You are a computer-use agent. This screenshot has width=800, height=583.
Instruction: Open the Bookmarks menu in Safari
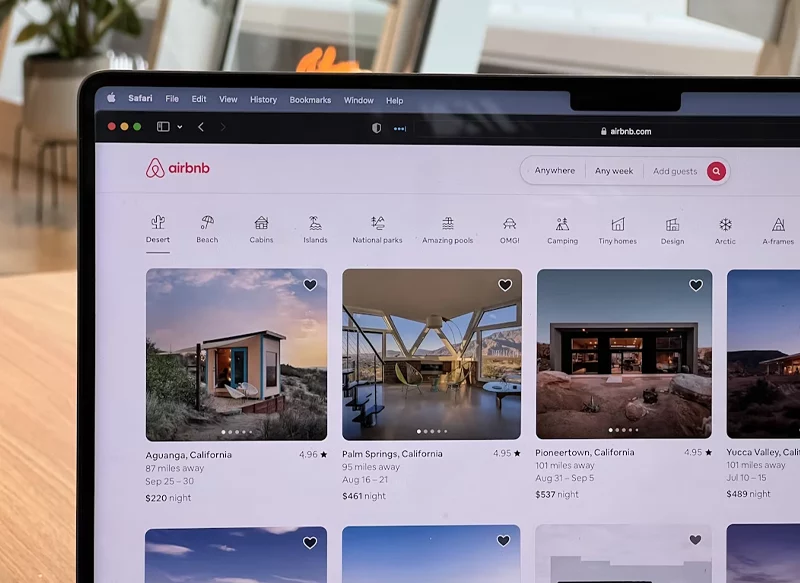point(310,100)
